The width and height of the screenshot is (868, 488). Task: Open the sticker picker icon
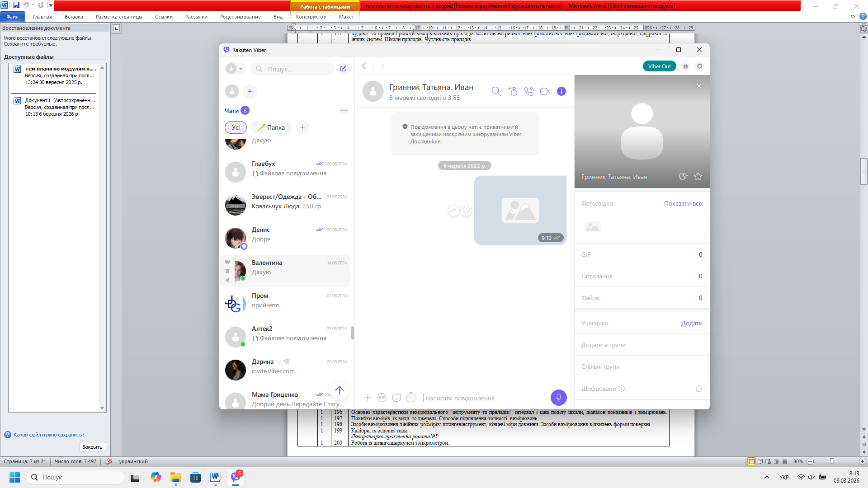click(x=396, y=398)
